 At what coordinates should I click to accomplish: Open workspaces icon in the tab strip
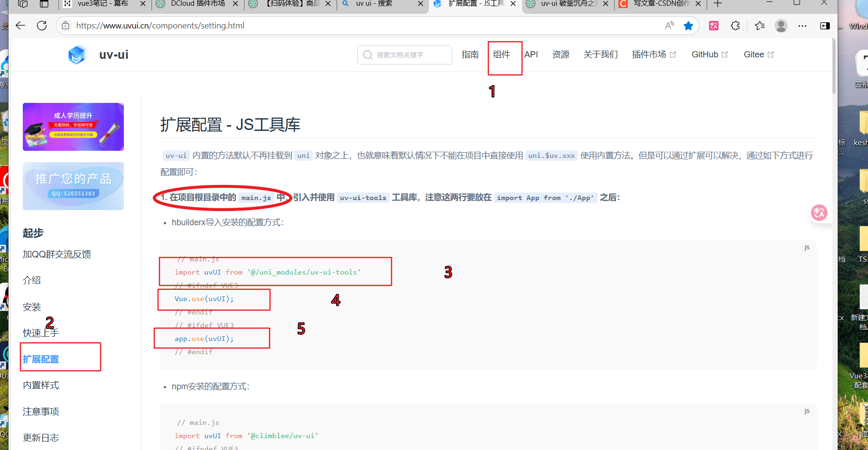23,4
